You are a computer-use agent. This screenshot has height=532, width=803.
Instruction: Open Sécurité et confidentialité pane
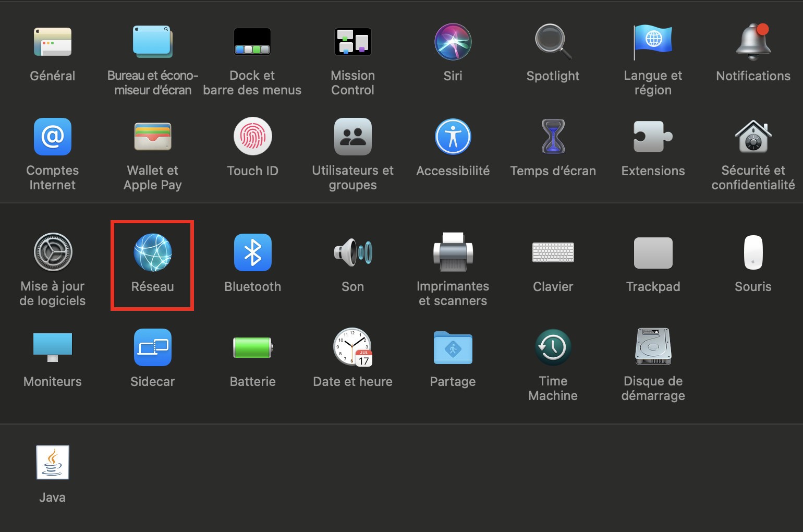[753, 137]
